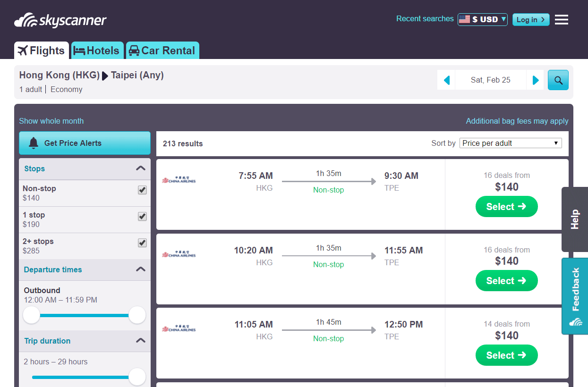Uncheck the Non-stop filter checkbox
The width and height of the screenshot is (588, 387).
pyautogui.click(x=142, y=190)
